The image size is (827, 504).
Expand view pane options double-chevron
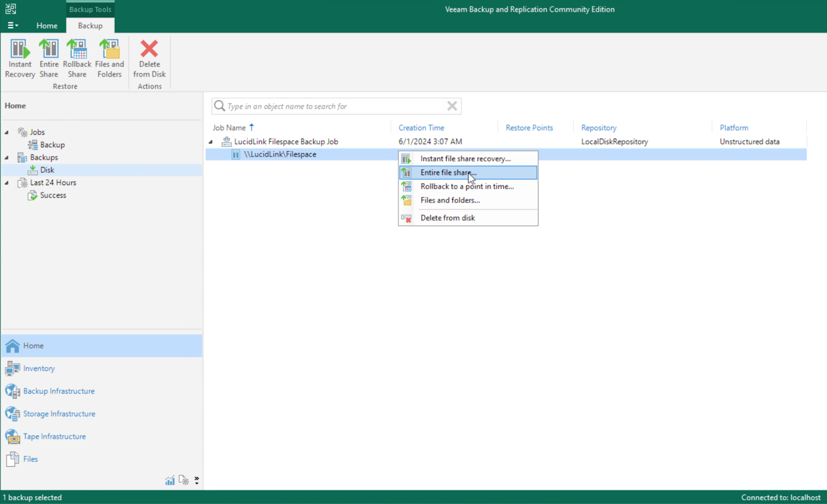click(197, 481)
